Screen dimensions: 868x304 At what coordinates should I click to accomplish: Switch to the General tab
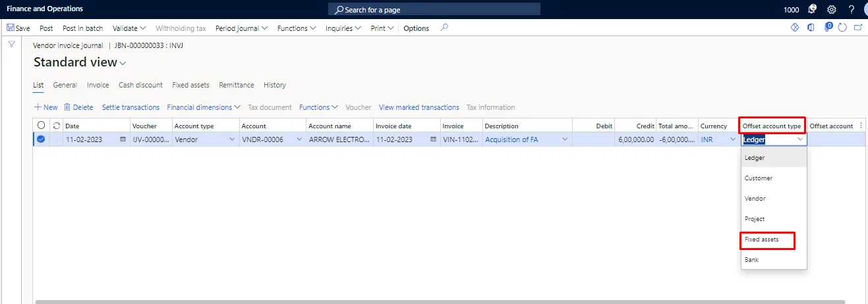click(65, 85)
